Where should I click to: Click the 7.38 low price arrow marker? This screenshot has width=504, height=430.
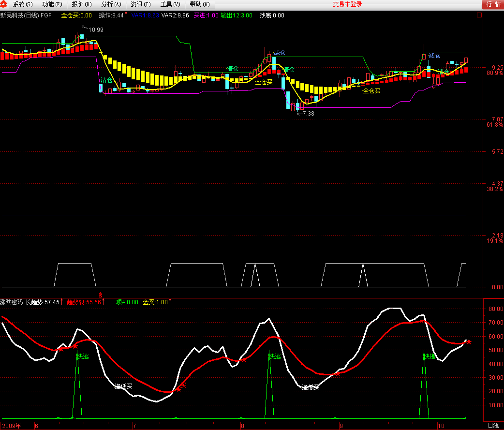pyautogui.click(x=305, y=114)
